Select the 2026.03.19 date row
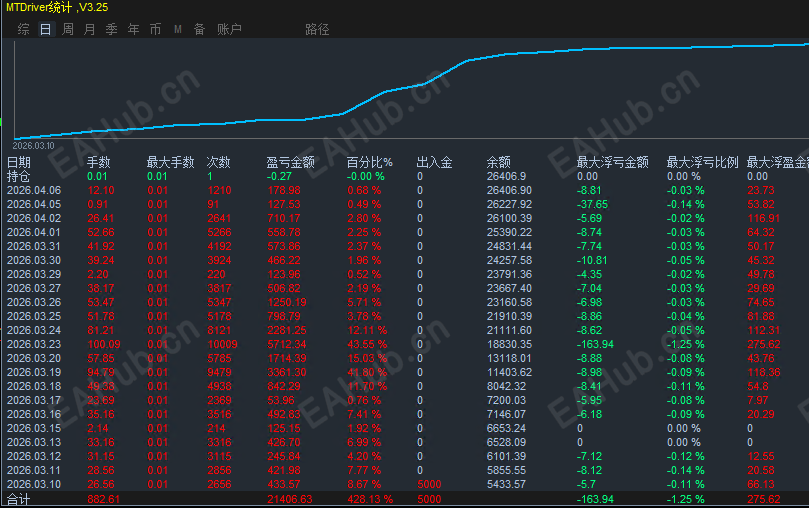 (34, 372)
